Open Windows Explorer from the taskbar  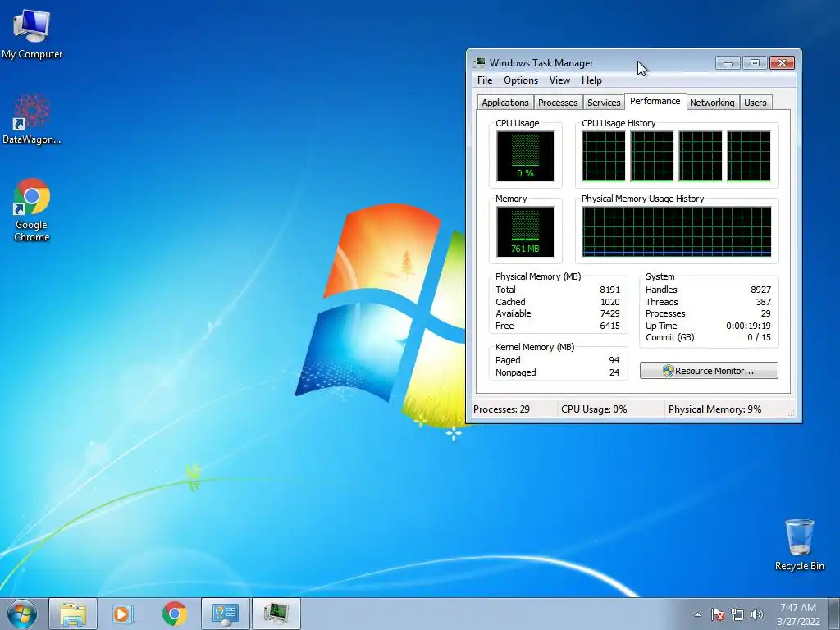(x=73, y=614)
